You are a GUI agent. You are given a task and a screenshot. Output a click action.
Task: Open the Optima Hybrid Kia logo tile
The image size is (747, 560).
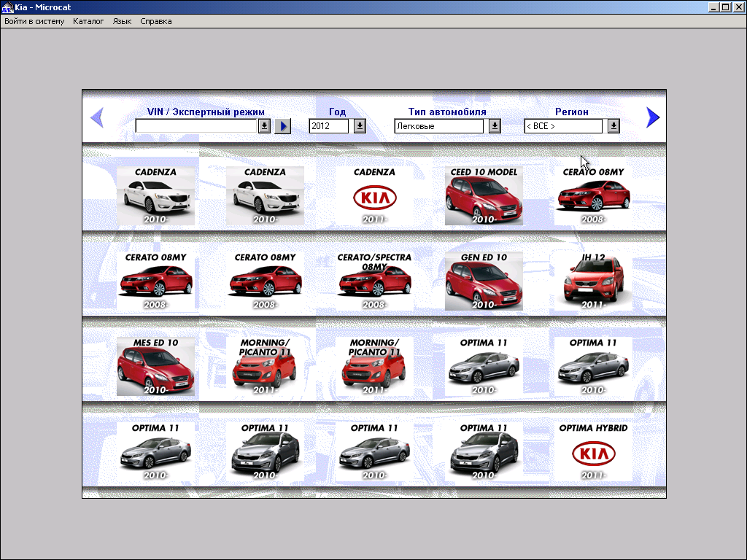pos(593,452)
